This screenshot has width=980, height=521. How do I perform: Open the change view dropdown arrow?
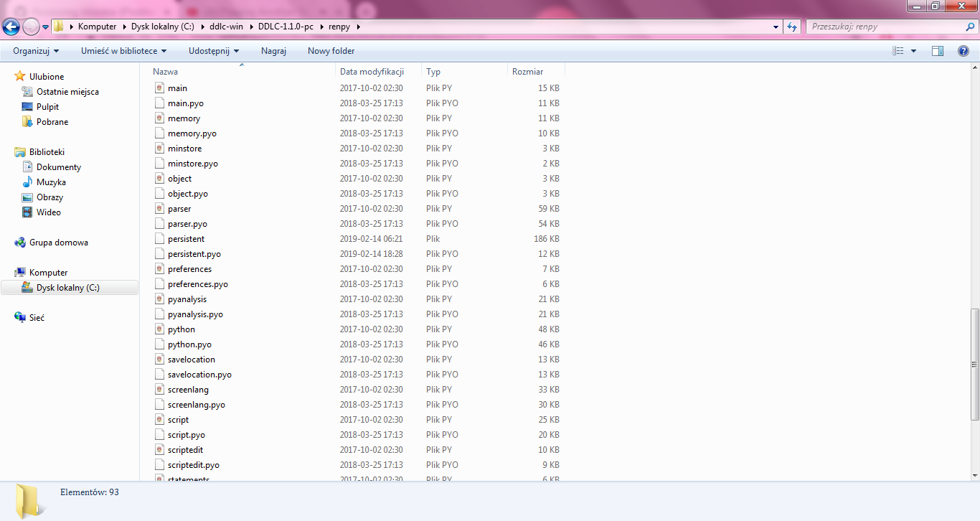tap(913, 50)
